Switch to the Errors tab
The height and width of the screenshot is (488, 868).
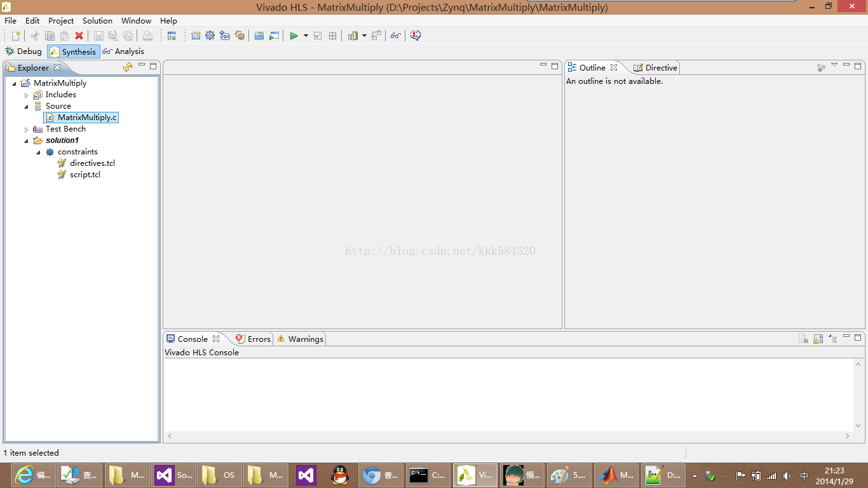coord(253,339)
